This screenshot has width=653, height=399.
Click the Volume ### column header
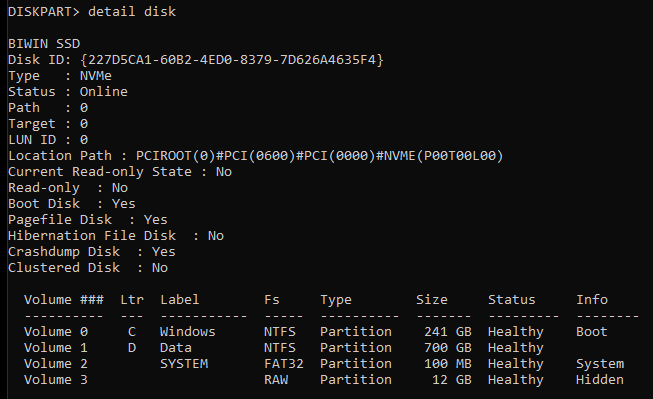click(x=64, y=300)
